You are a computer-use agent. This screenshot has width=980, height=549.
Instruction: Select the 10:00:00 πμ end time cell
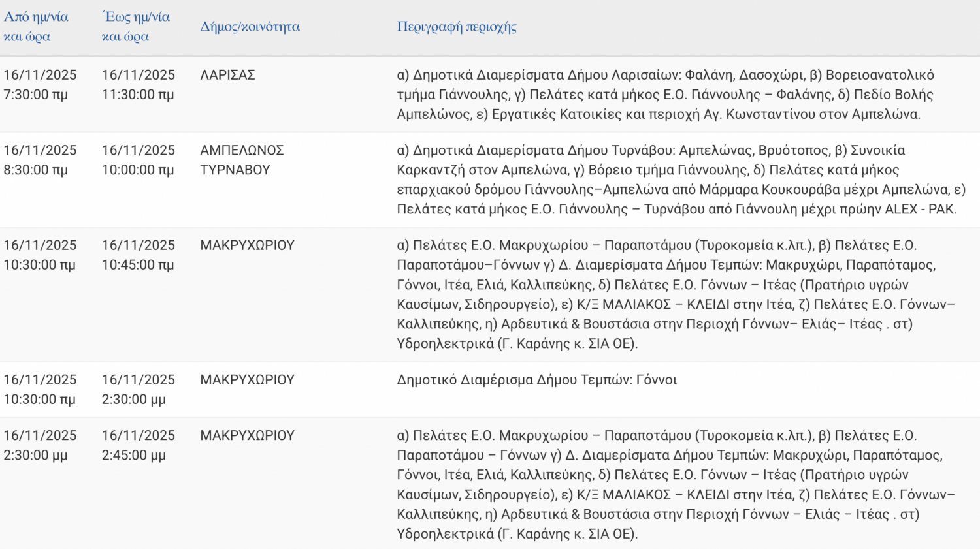click(138, 170)
